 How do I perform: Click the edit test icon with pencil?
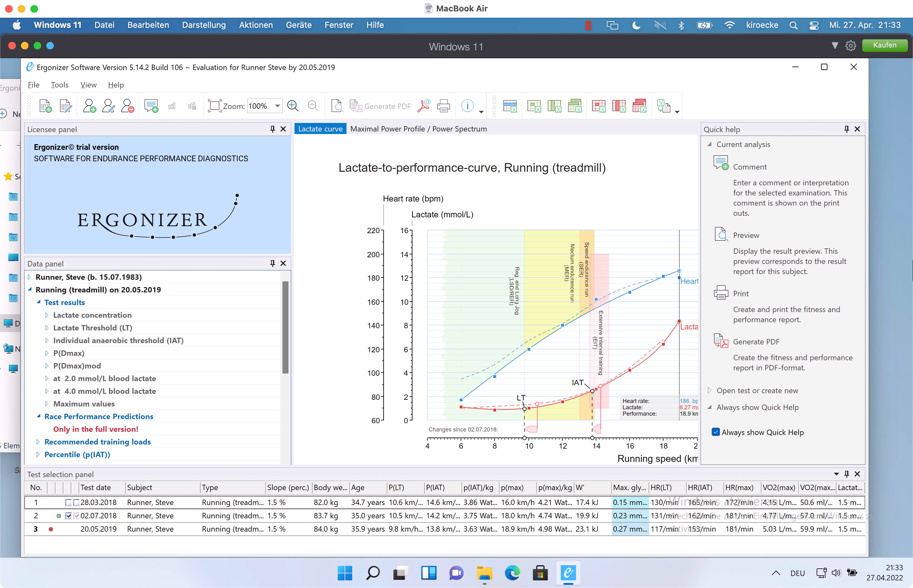(x=66, y=106)
